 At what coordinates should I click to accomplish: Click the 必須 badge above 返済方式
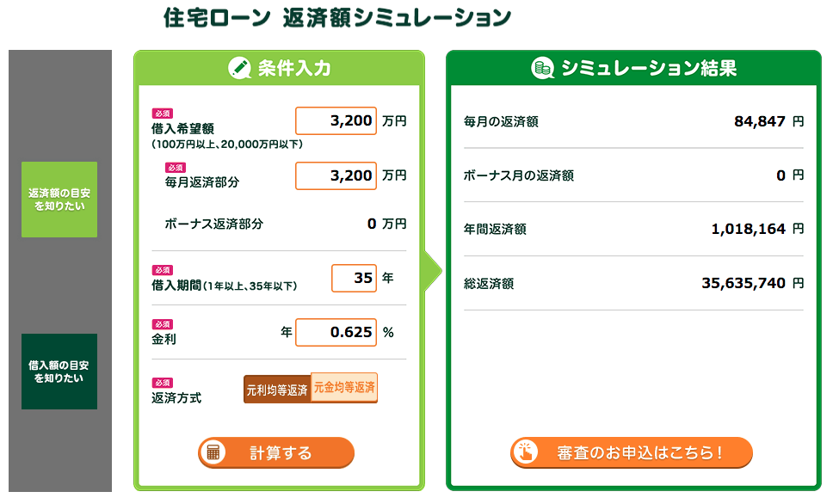click(162, 383)
